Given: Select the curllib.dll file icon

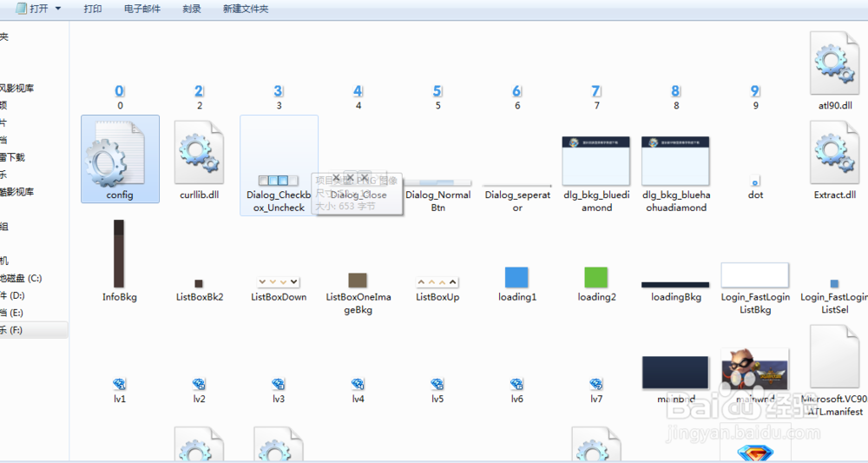Looking at the screenshot, I should pyautogui.click(x=200, y=153).
